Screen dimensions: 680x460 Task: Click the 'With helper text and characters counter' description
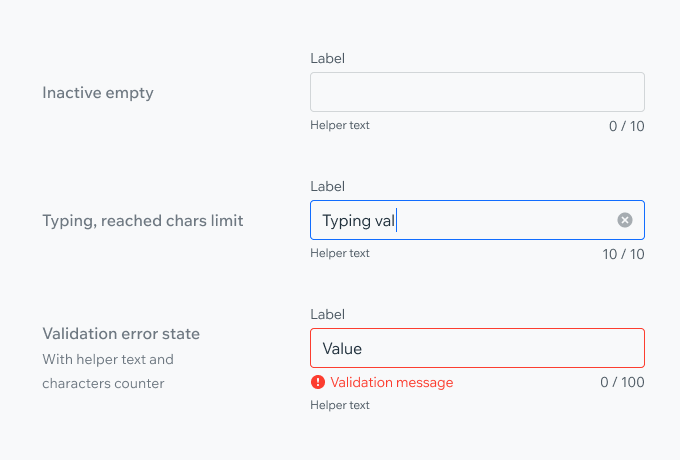pyautogui.click(x=108, y=371)
